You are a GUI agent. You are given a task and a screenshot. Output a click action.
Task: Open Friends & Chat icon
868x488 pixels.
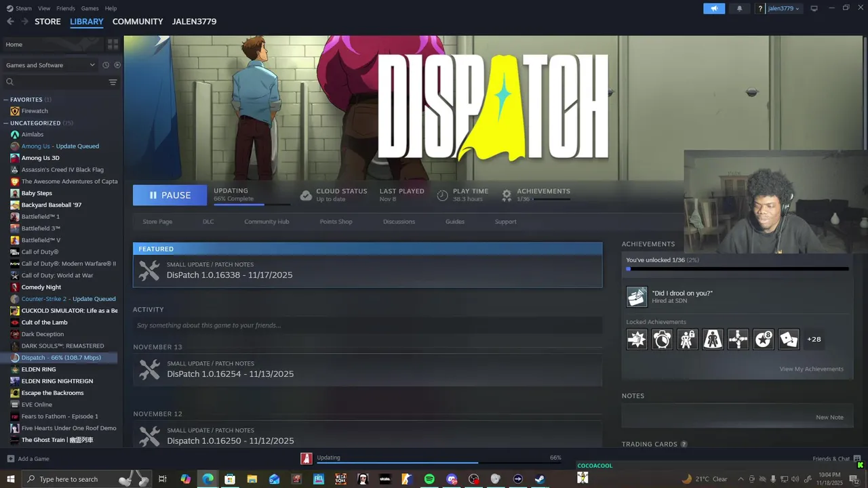coord(858,459)
